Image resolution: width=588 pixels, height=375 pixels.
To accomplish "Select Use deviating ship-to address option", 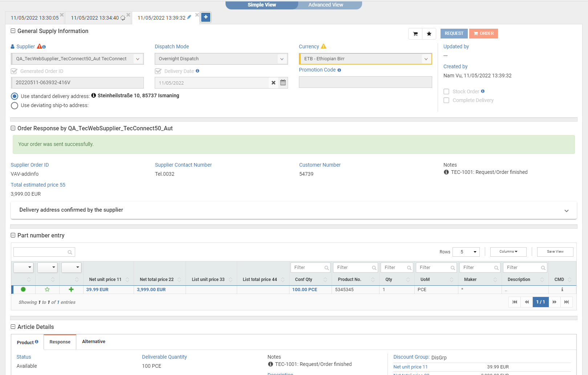I will [x=15, y=106].
